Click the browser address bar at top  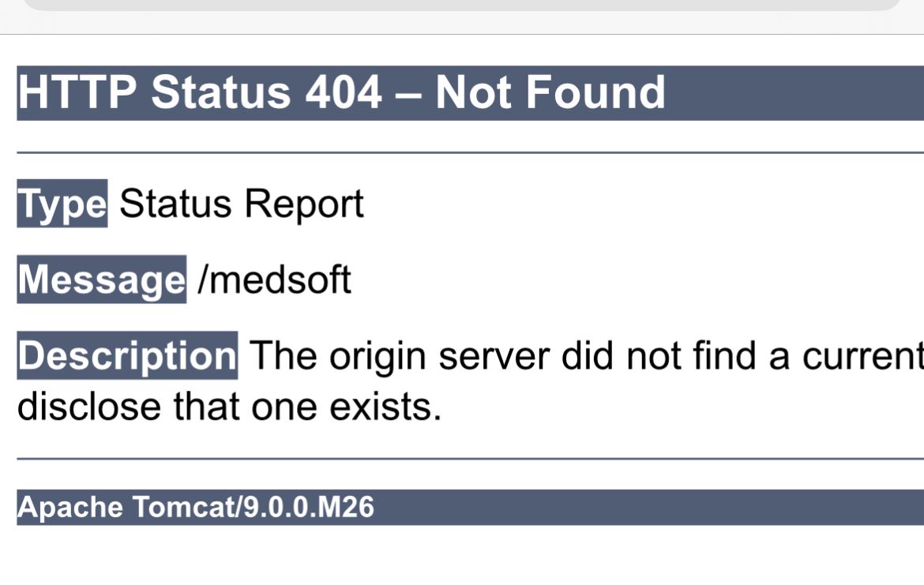tap(462, 5)
